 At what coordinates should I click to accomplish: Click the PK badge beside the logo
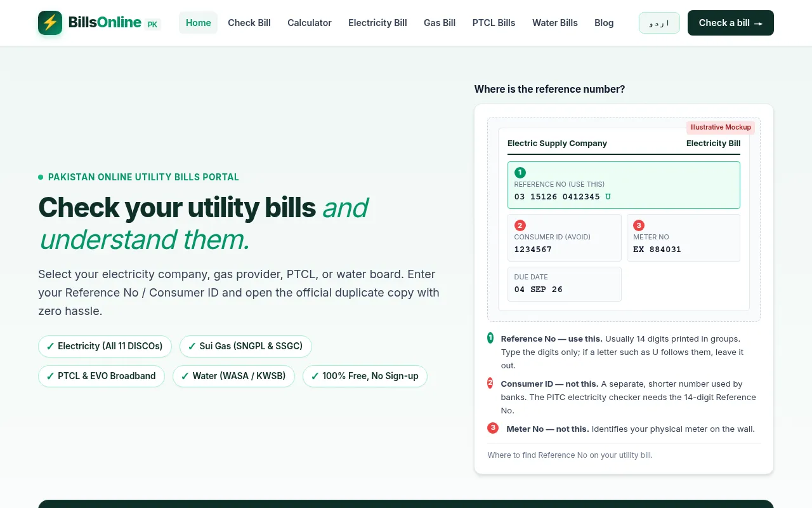tap(153, 25)
